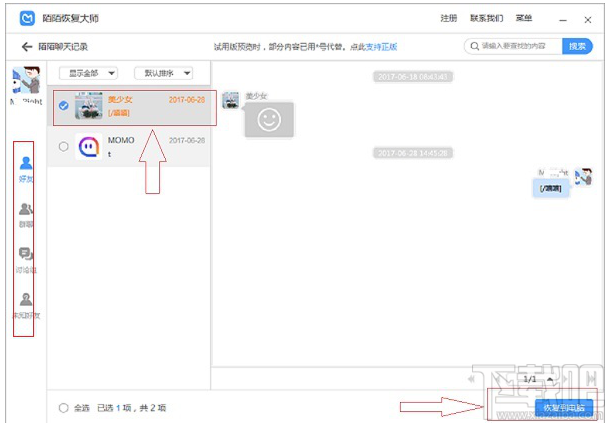The height and width of the screenshot is (425, 612).
Task: Open the 群聊 group chat sidebar tab
Action: (26, 215)
